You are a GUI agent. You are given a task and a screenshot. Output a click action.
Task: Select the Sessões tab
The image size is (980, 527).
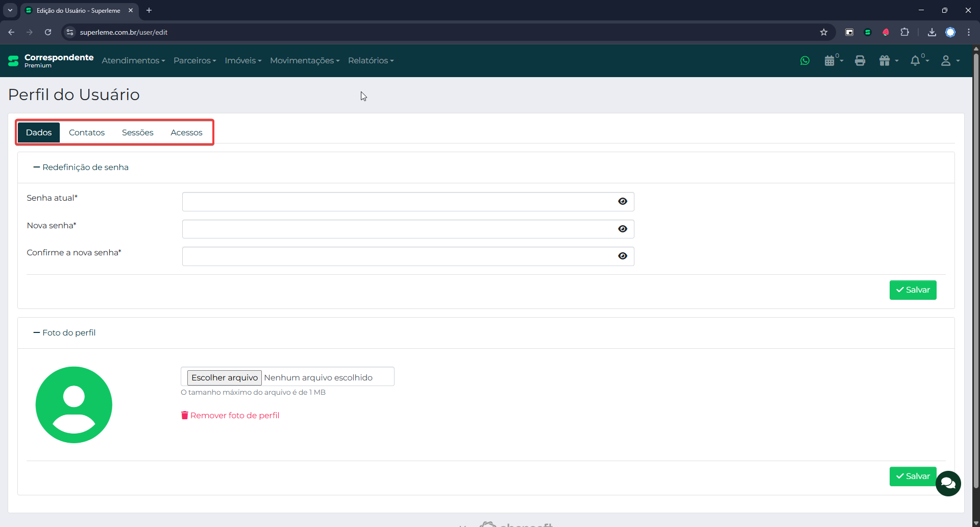137,133
